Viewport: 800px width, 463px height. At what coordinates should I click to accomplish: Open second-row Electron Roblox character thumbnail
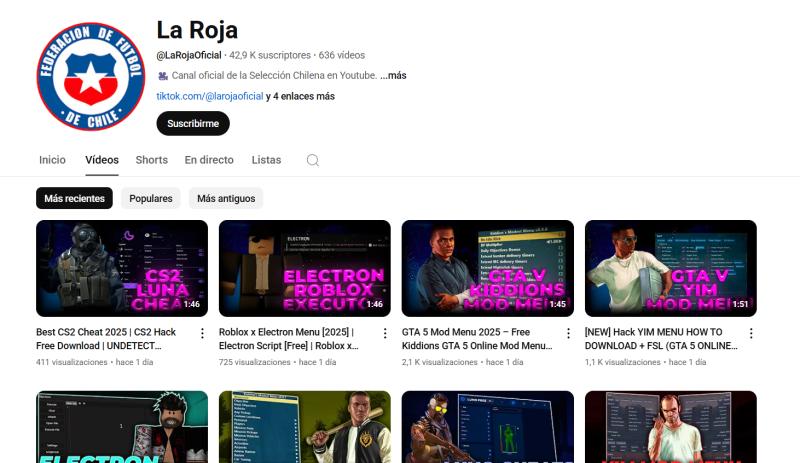[x=122, y=427]
